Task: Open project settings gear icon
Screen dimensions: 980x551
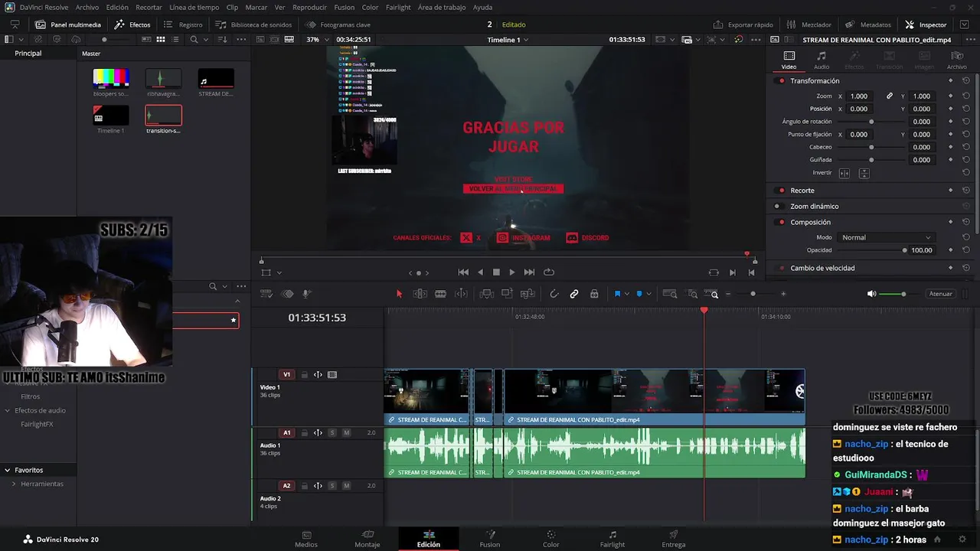Action: pos(962,540)
